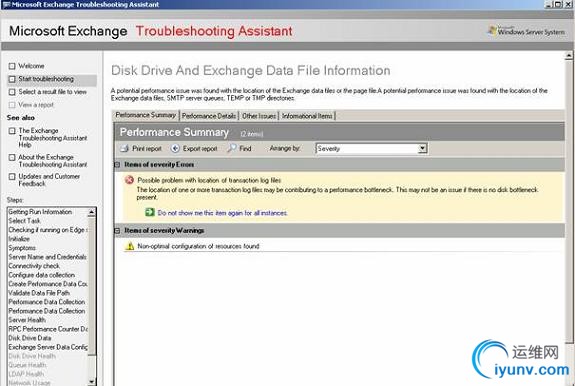
Task: Select 'Possible problem with location of transaction log files'
Action: (x=209, y=180)
